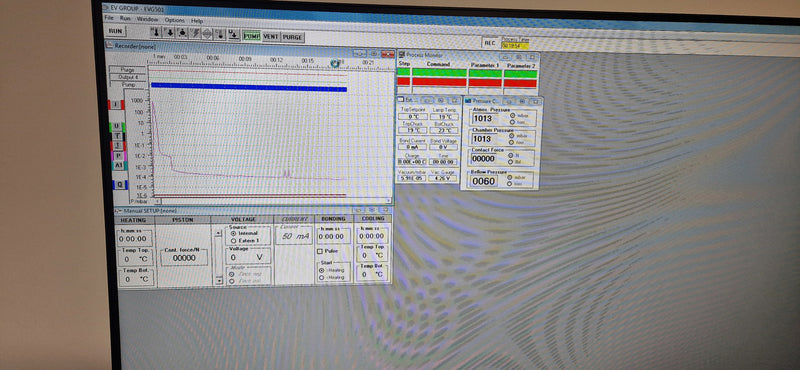Open the Help menu
The image size is (800, 370).
[197, 21]
